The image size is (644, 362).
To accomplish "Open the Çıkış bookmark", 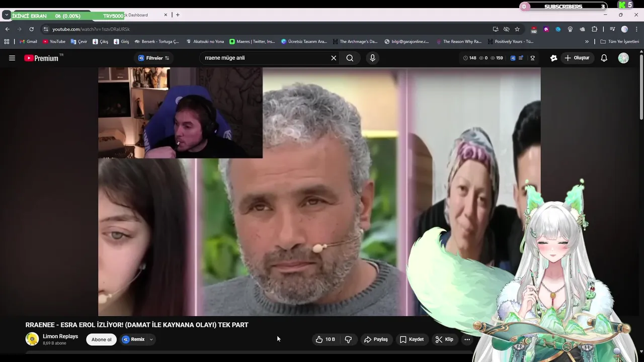I will (x=100, y=42).
